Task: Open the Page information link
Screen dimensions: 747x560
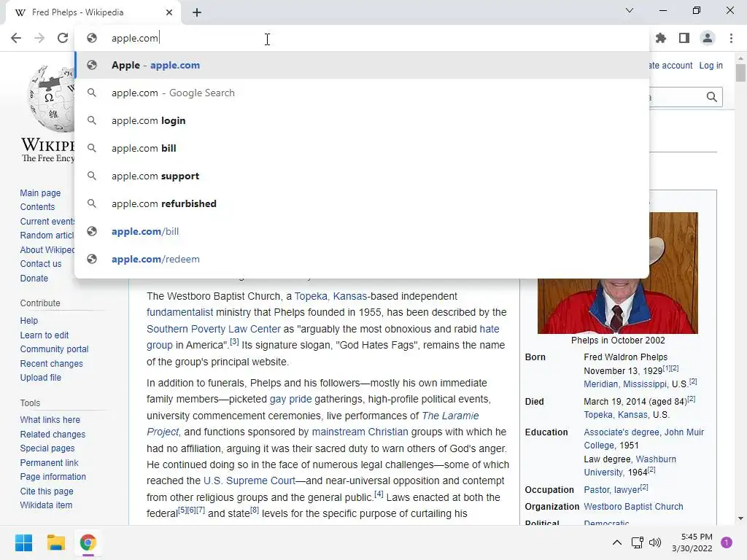Action: (x=53, y=477)
